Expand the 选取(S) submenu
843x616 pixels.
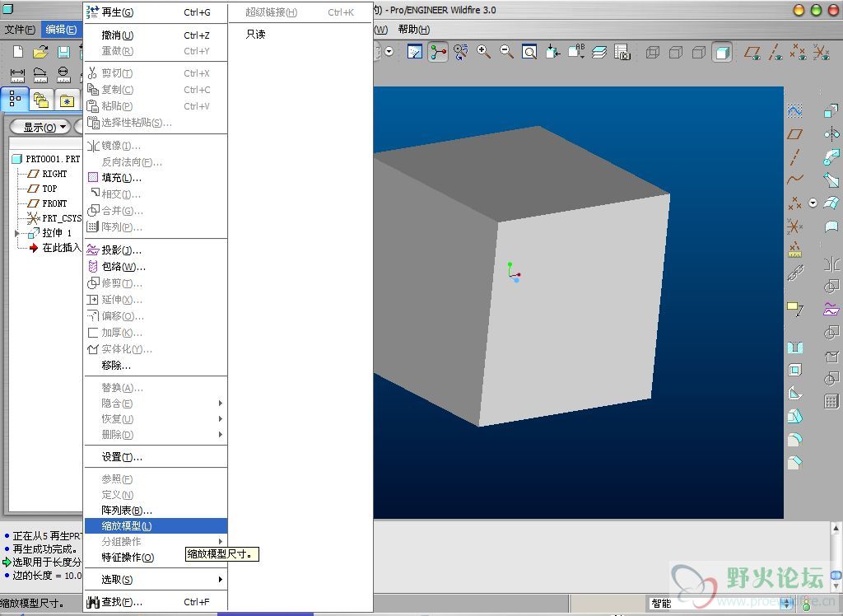[x=156, y=580]
